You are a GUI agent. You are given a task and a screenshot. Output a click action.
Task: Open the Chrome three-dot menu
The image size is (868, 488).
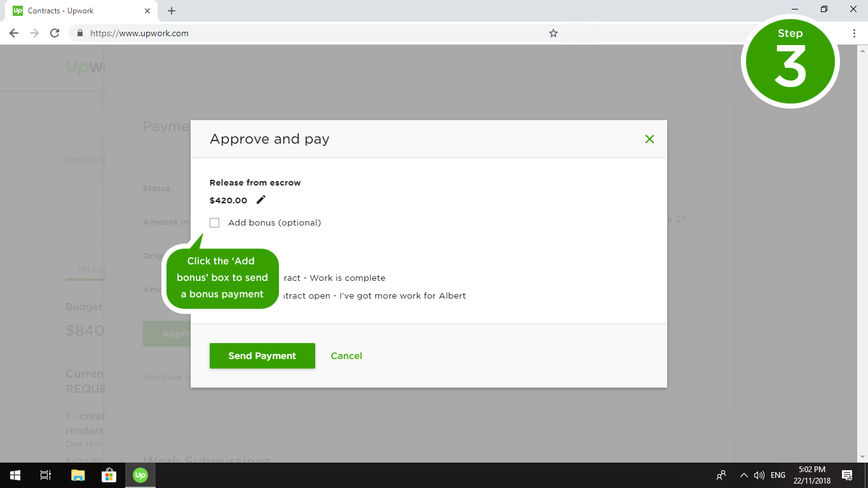point(854,33)
